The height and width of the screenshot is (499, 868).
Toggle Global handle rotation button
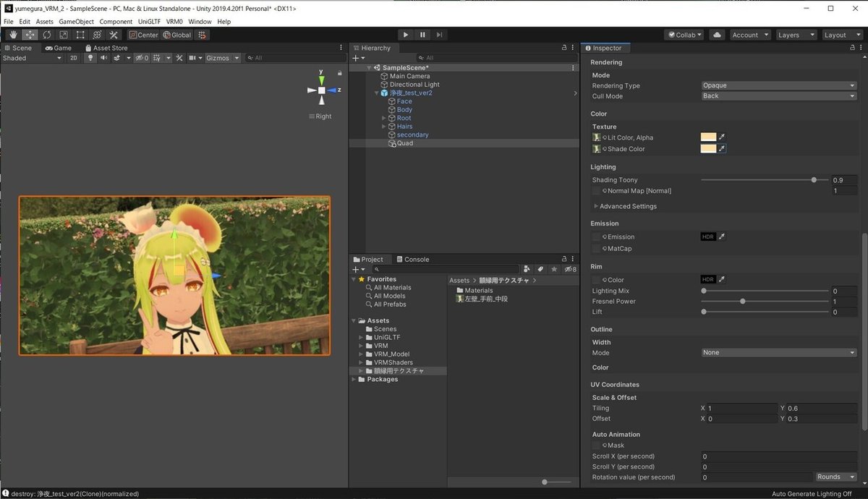(177, 35)
